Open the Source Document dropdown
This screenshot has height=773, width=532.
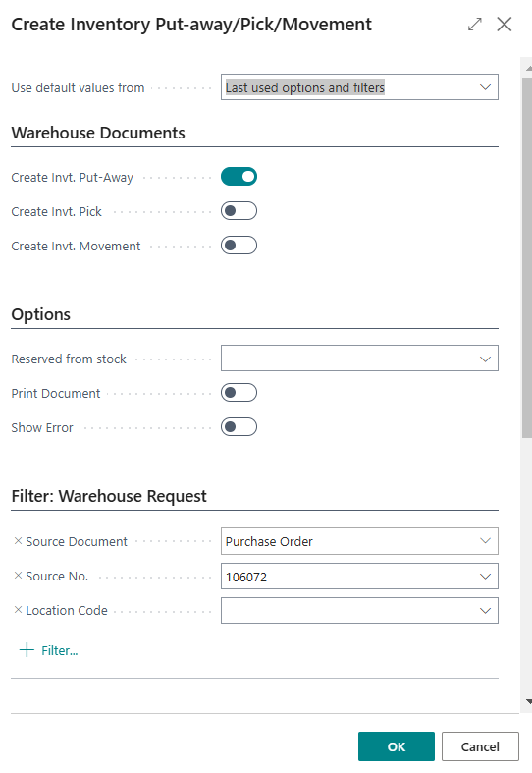(359, 541)
